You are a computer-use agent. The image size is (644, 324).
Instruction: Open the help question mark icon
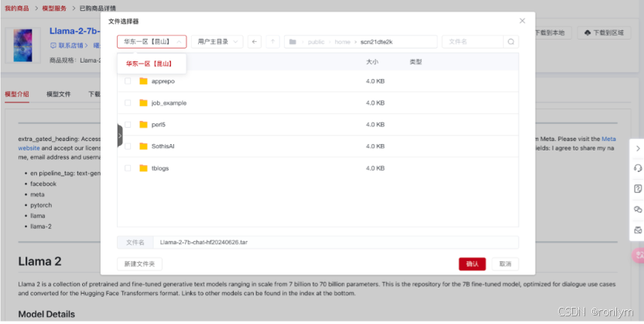click(638, 188)
